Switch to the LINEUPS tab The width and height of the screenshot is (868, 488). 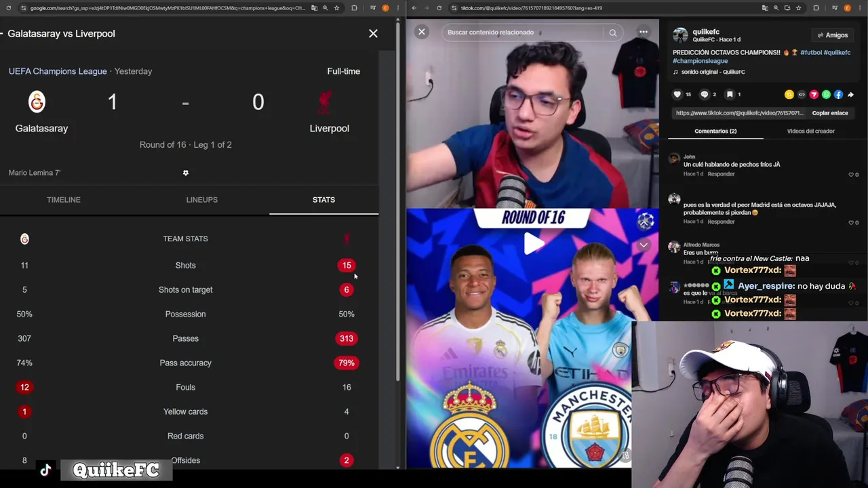click(202, 200)
